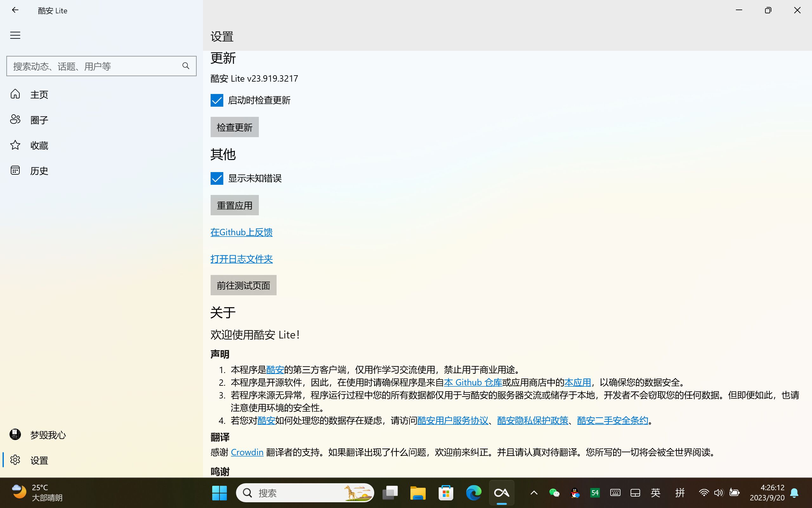Open the 圈子 circles section
This screenshot has width=812, height=508.
coord(101,120)
